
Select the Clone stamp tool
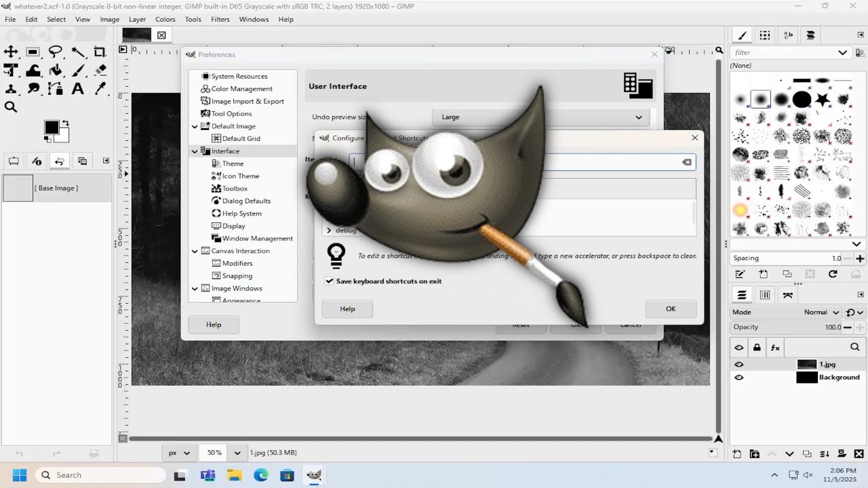pos(11,88)
